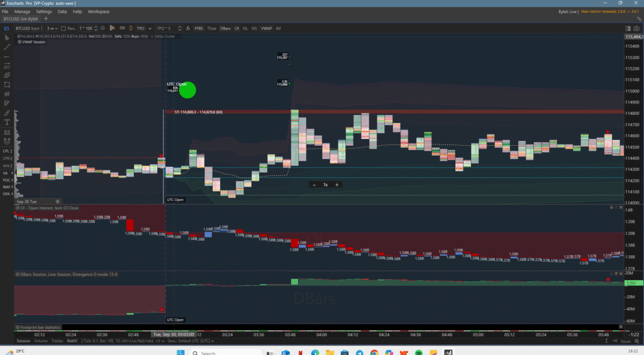This screenshot has height=355, width=644.
Task: Toggle the Perc. checkbox
Action: click(x=64, y=28)
